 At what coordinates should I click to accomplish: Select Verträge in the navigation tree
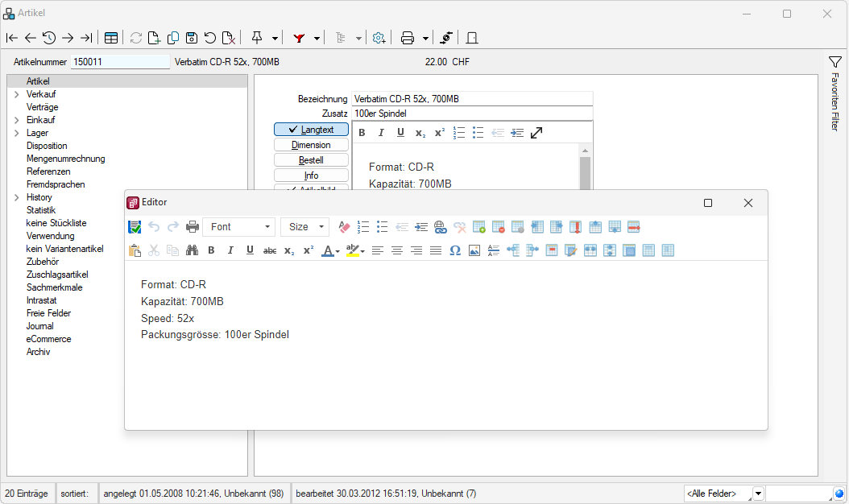[42, 107]
